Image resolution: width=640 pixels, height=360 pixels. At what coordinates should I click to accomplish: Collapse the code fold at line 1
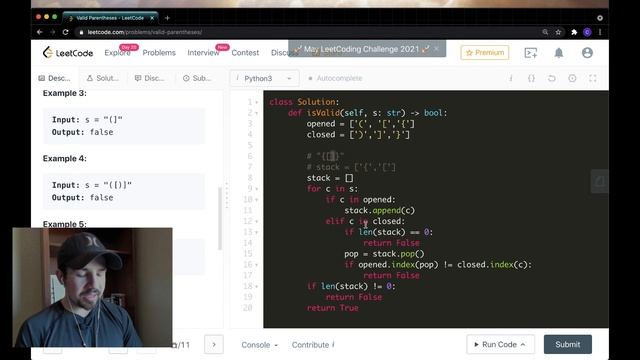(257, 102)
